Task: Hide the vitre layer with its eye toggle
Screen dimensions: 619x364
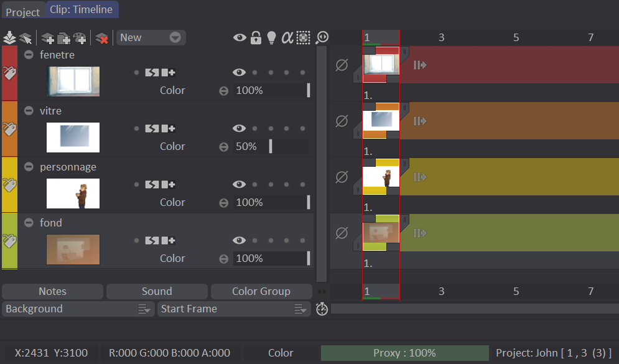Action: point(239,128)
